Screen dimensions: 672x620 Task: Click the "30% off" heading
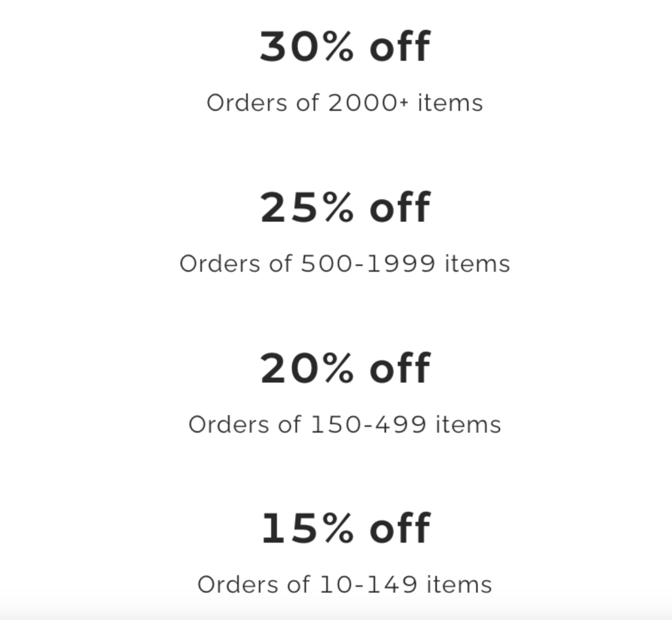(345, 46)
